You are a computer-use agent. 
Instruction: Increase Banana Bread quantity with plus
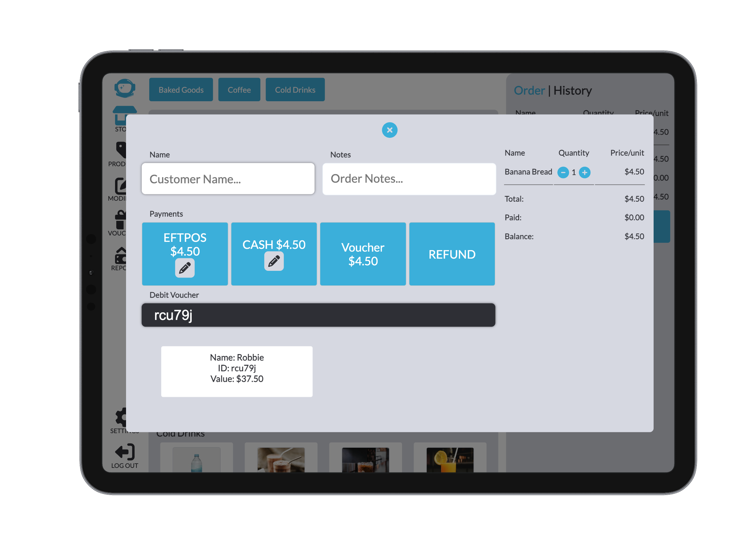click(584, 172)
